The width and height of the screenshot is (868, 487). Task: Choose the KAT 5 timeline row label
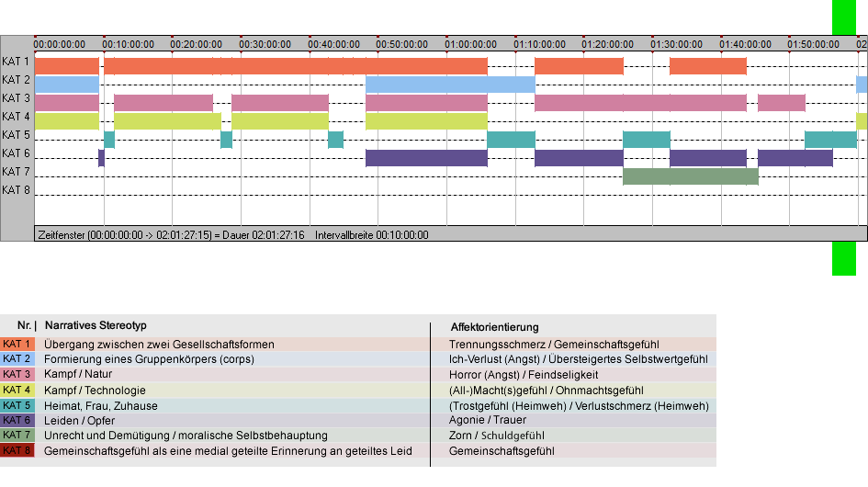pyautogui.click(x=16, y=135)
